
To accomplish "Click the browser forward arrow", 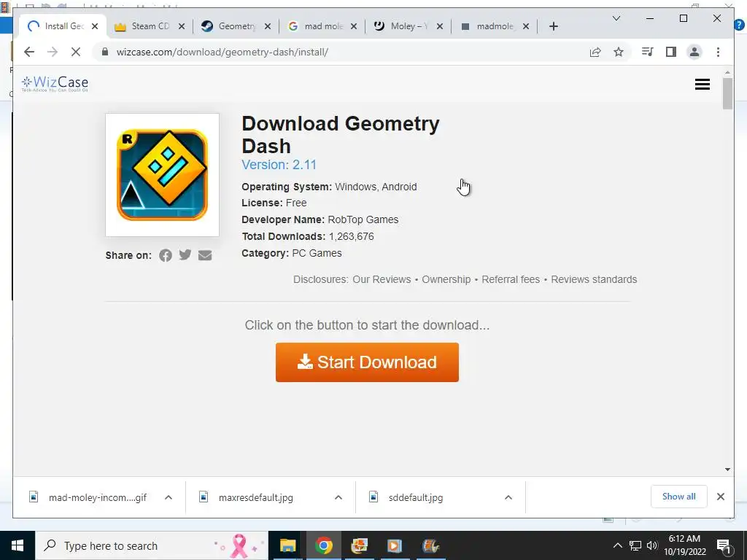I will 53,52.
